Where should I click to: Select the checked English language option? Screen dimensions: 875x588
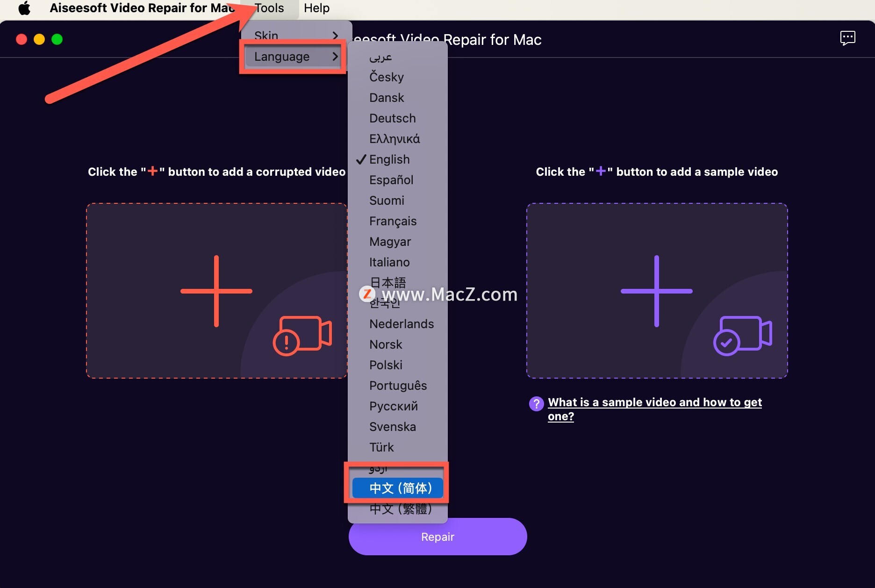coord(398,159)
